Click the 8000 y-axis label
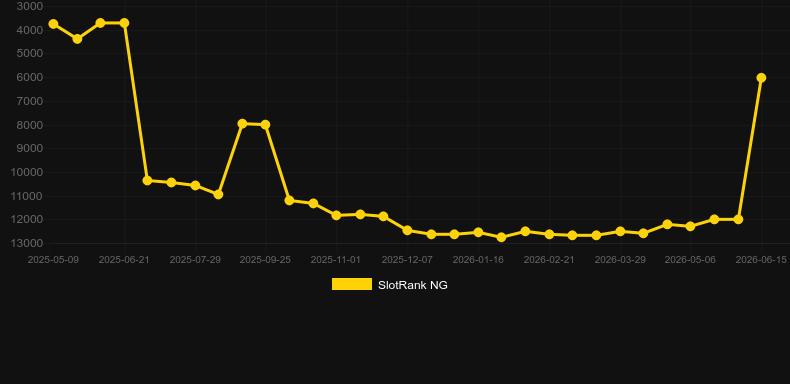The image size is (790, 384). [30, 124]
